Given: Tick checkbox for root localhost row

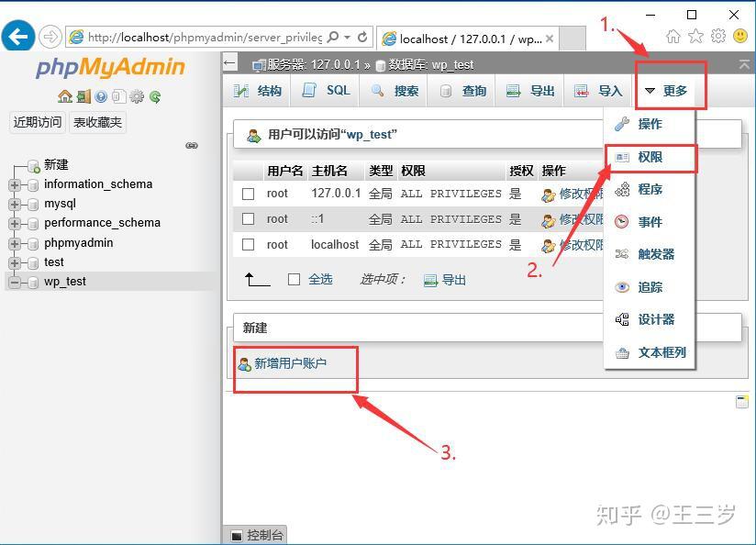Looking at the screenshot, I should [x=249, y=245].
